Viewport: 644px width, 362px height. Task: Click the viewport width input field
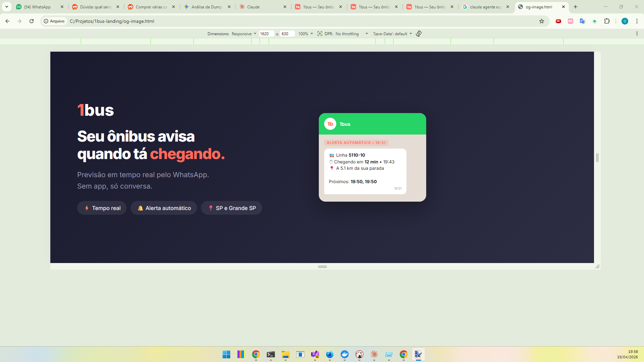coord(266,34)
